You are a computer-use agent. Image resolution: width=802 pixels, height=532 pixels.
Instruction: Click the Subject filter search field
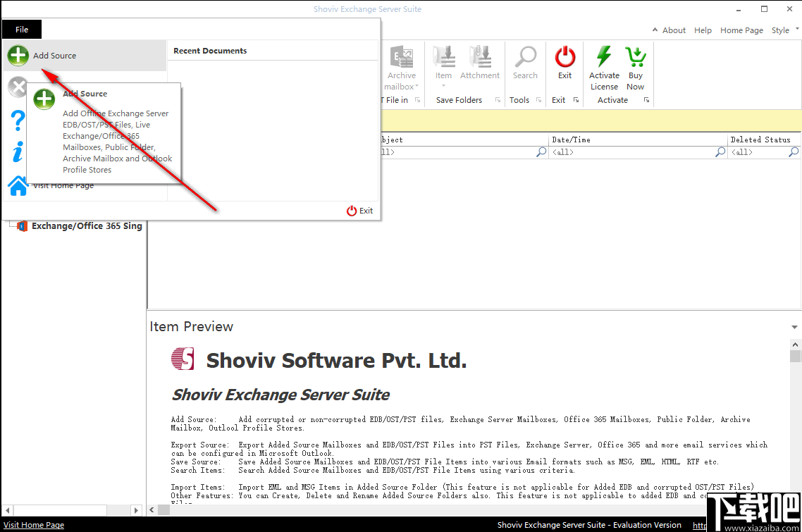pyautogui.click(x=458, y=151)
